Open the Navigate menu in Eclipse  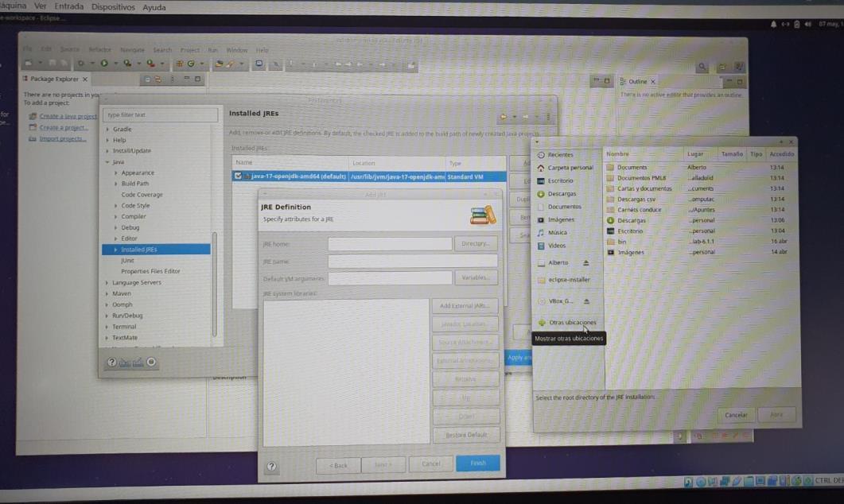132,50
